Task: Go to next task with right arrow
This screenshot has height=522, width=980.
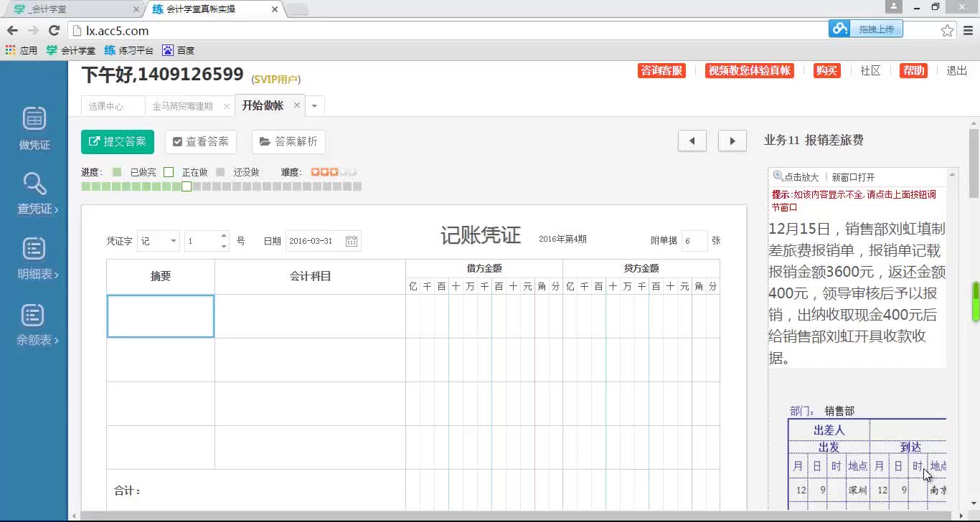Action: 732,141
